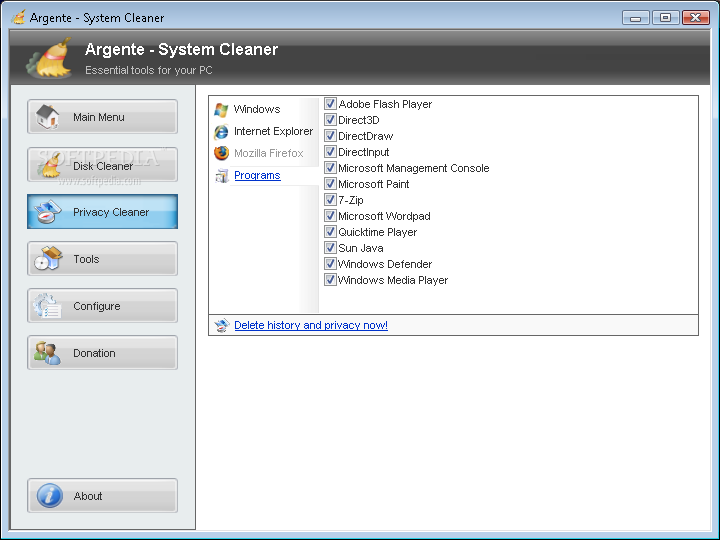Click the house icon on Main Menu
Screen dimensions: 720x540
(48, 117)
